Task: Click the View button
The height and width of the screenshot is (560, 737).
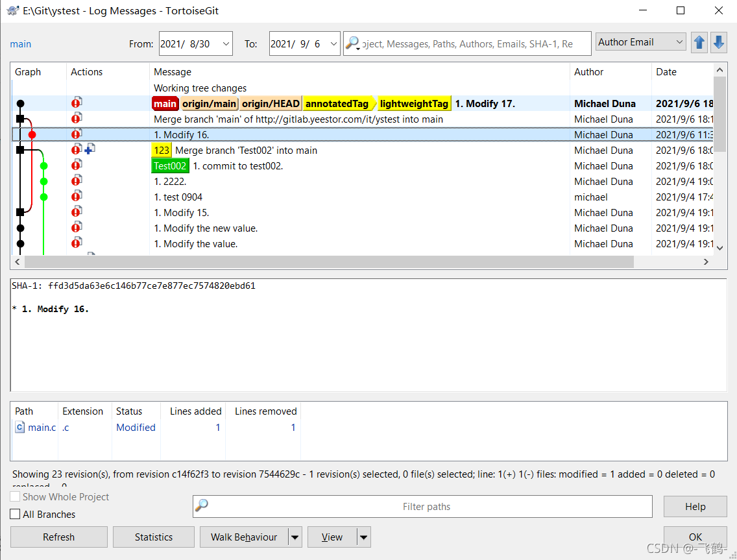Action: point(332,537)
